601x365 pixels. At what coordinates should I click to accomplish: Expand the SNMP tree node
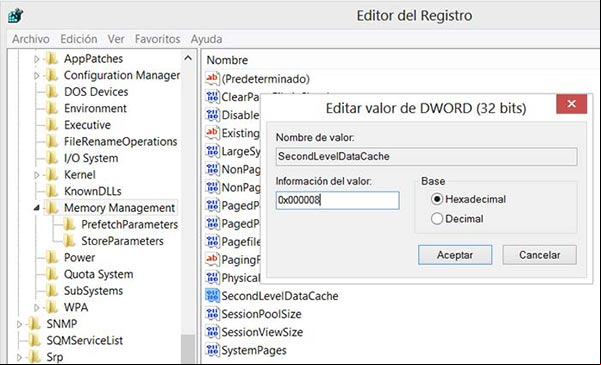click(x=20, y=324)
